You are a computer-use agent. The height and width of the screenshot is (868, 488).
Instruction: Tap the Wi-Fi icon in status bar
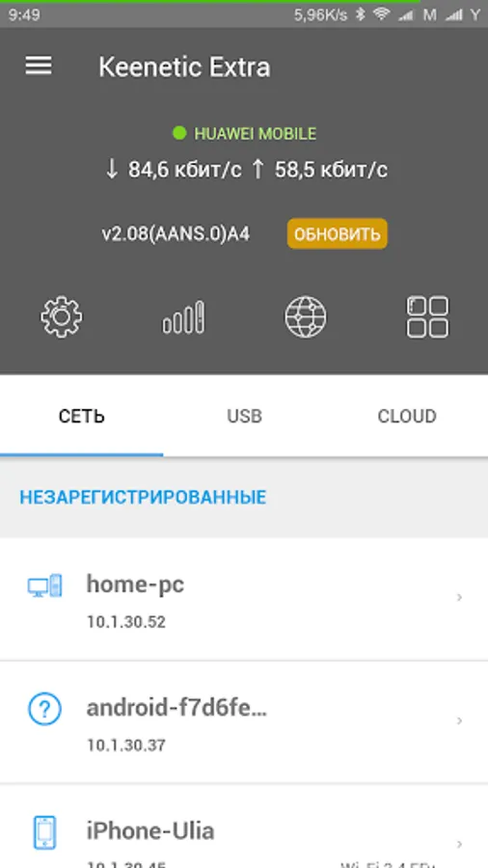coord(381,14)
